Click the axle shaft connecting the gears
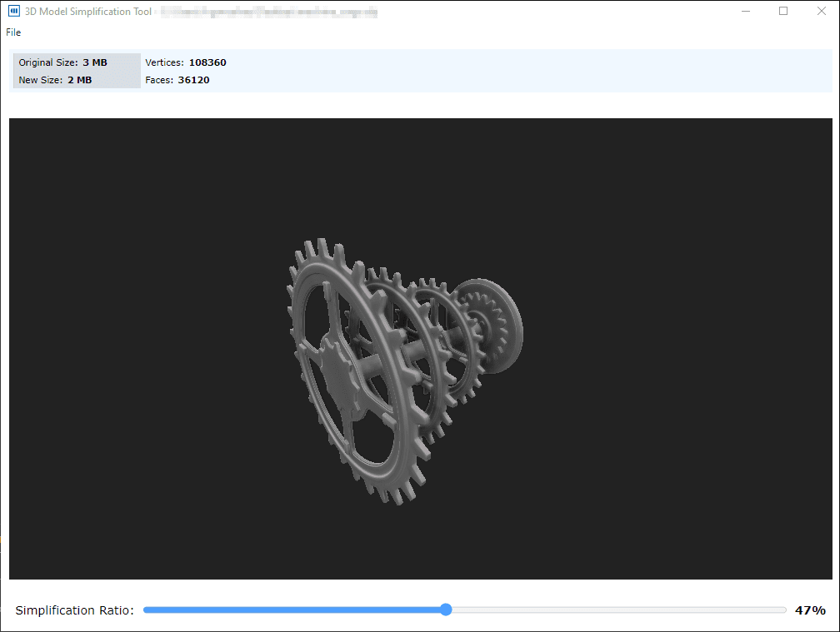 coord(408,350)
